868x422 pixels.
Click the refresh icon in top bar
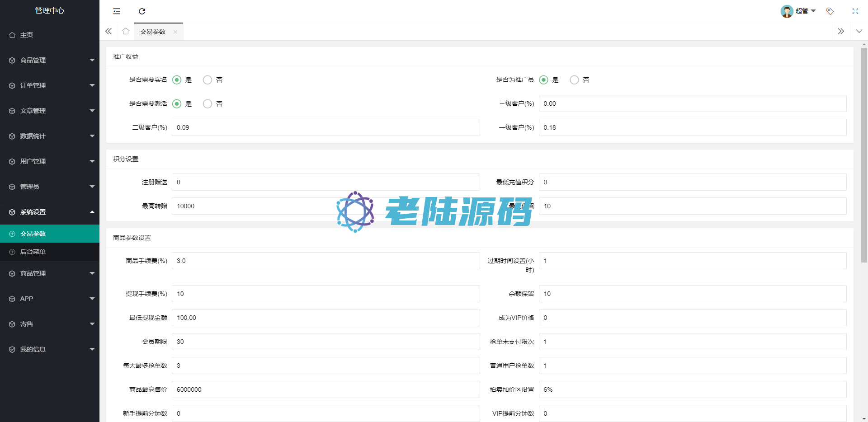click(x=142, y=11)
